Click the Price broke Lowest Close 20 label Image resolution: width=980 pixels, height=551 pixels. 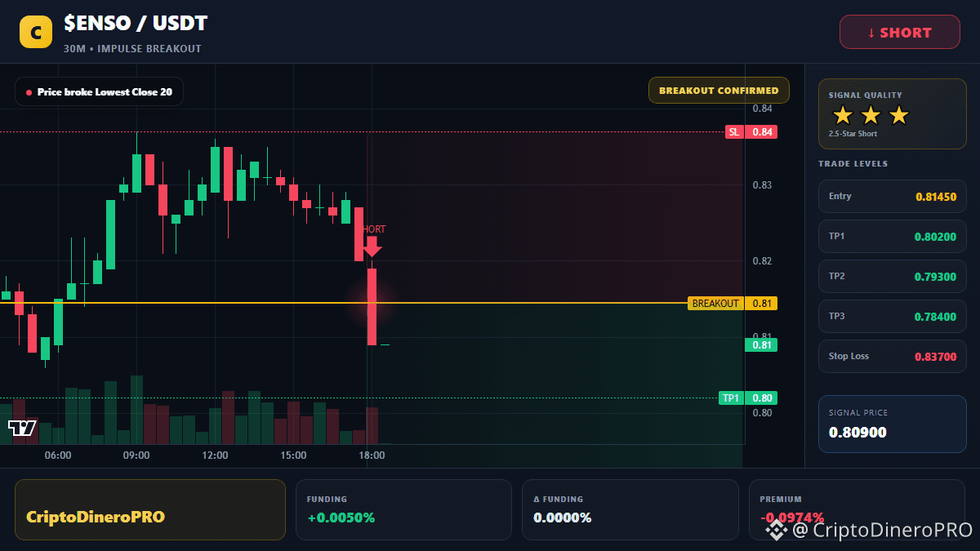(99, 92)
